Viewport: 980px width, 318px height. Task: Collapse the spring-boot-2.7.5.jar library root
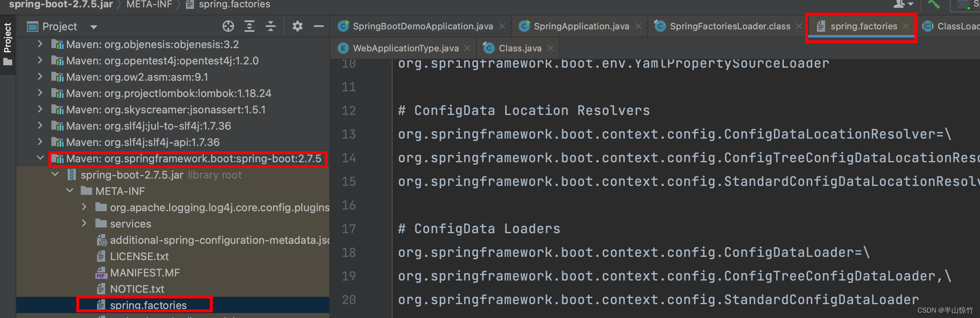(x=55, y=174)
